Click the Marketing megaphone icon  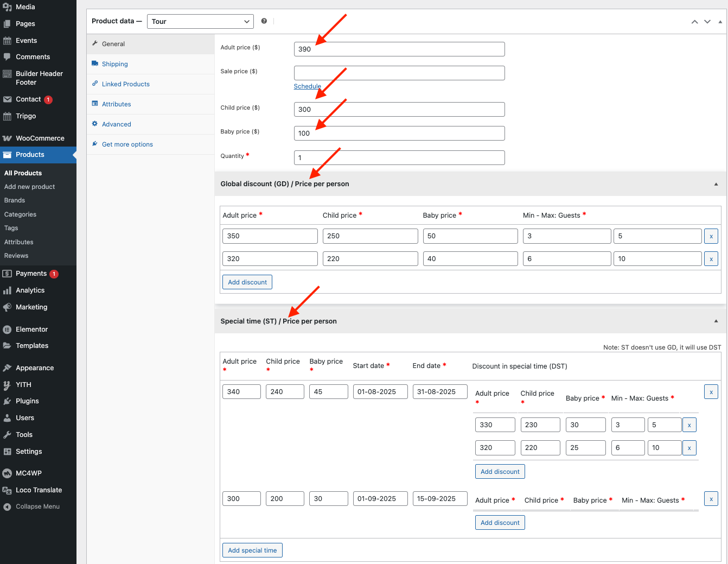click(7, 307)
